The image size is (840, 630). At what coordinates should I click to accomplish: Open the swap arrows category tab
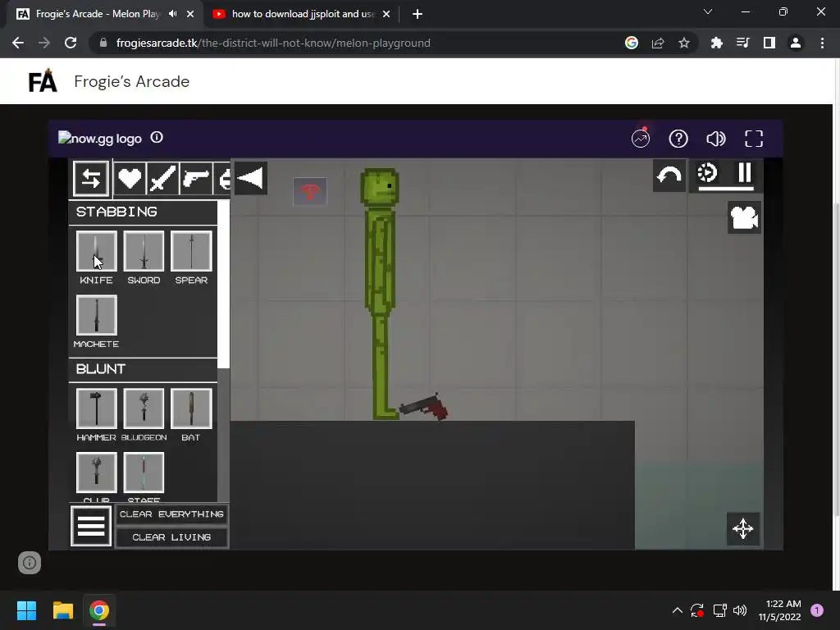tap(91, 178)
